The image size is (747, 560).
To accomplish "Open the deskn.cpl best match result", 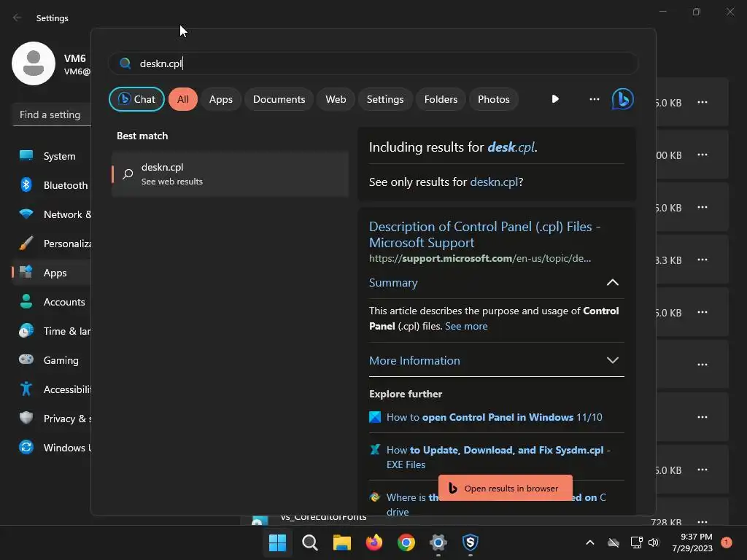I will tap(230, 174).
